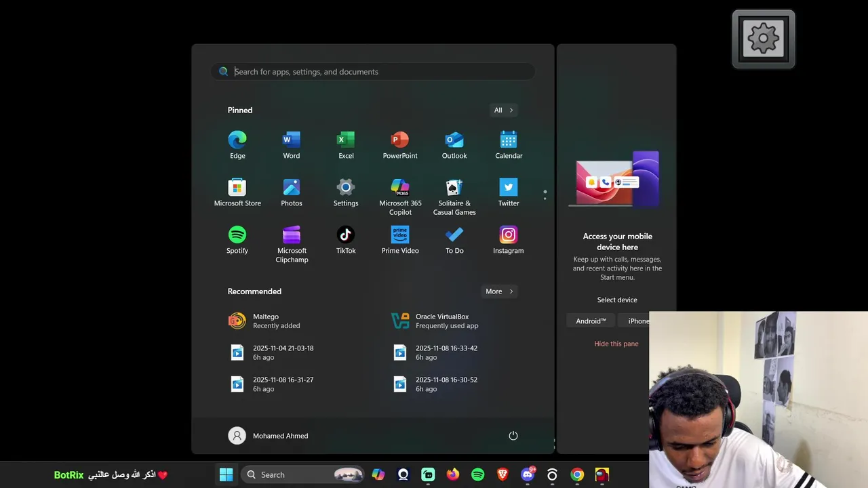Launch Microsoft Store from pinned apps
This screenshot has width=868, height=488.
pos(237,192)
